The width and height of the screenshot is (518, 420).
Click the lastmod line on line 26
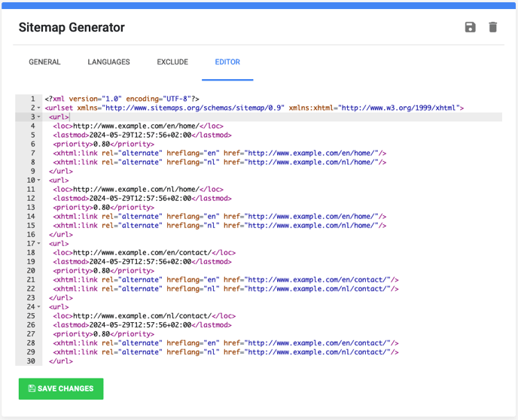coord(142,325)
